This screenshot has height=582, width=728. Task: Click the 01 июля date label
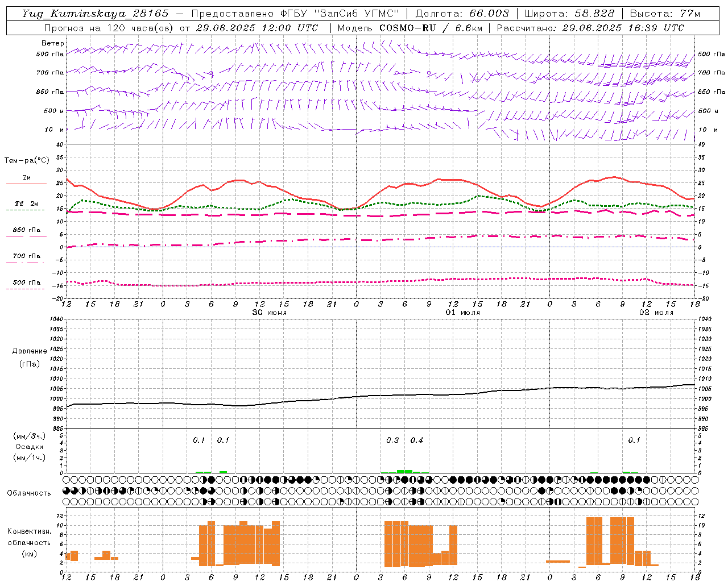click(x=462, y=313)
